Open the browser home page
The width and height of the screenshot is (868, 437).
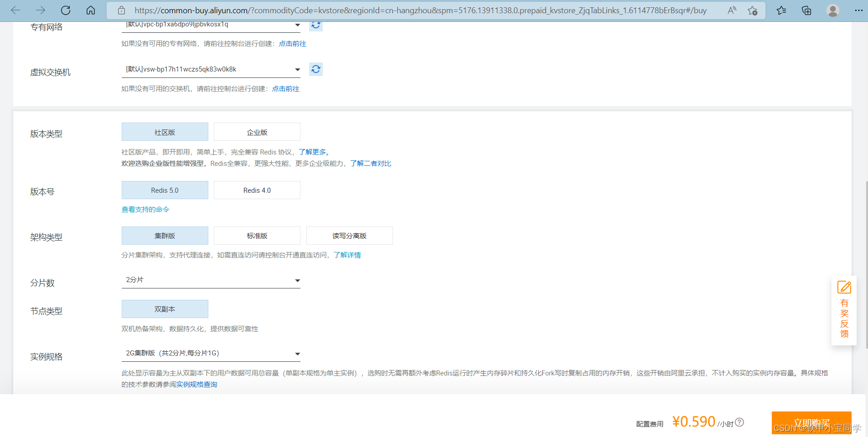point(91,10)
